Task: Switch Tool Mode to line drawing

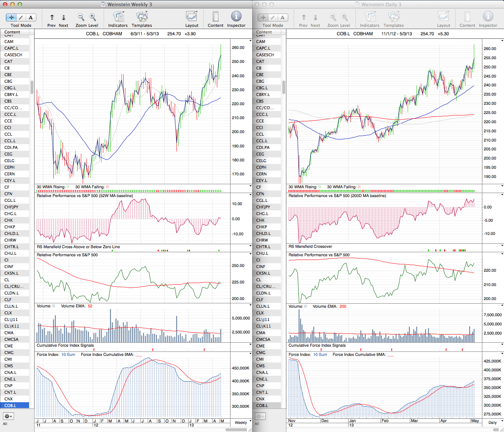Action: coord(21,17)
